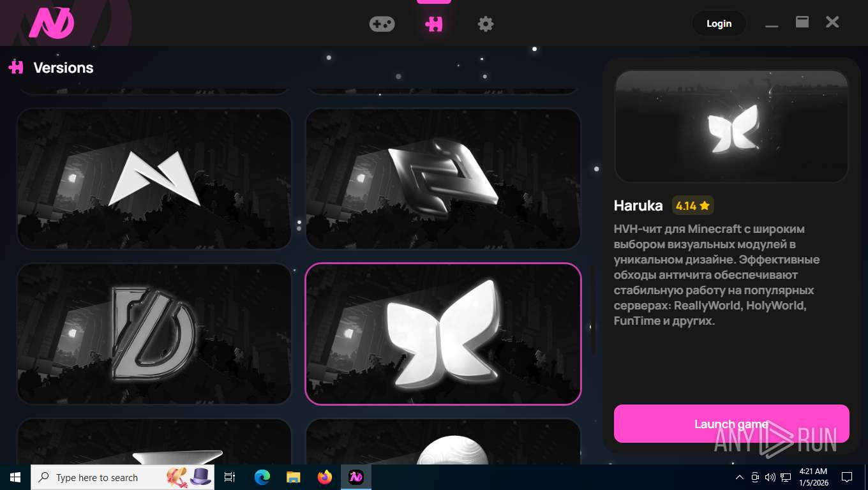Viewport: 868px width, 490px height.
Task: Select the white M-shaped zigzag logo card
Action: coord(154,179)
